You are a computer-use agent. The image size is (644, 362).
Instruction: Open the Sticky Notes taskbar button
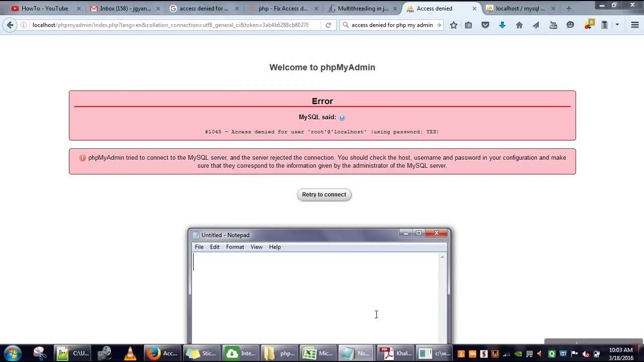[x=201, y=353]
